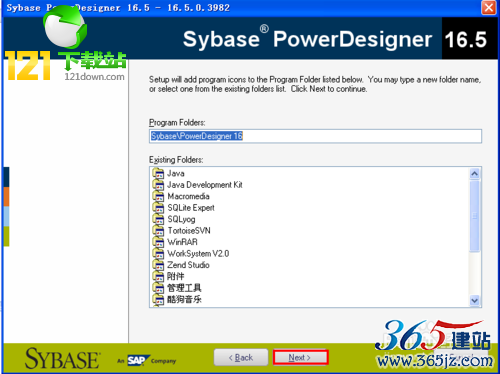Click the folder icon beside Java Development Kit
The image size is (500, 374).
click(x=158, y=185)
